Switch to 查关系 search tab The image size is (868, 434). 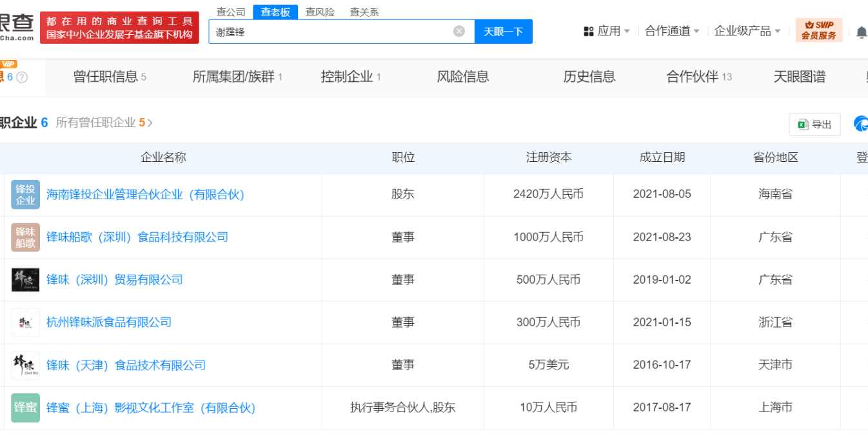tap(364, 12)
